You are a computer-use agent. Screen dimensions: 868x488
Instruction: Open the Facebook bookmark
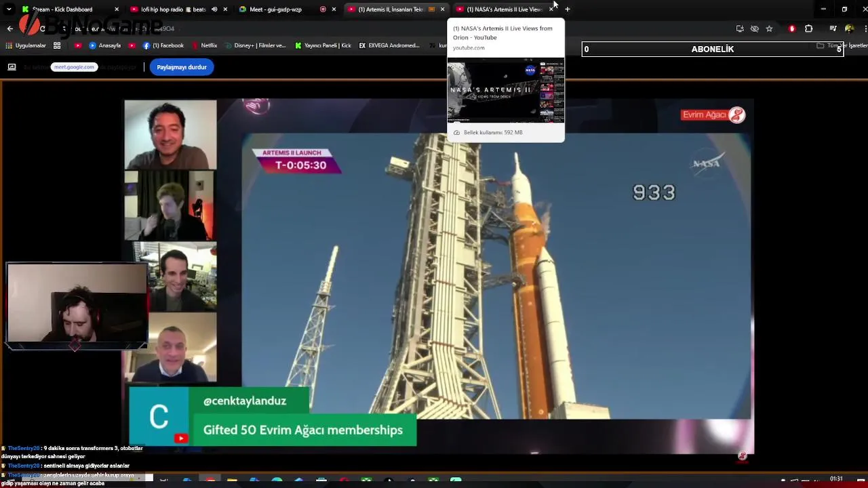coord(163,45)
